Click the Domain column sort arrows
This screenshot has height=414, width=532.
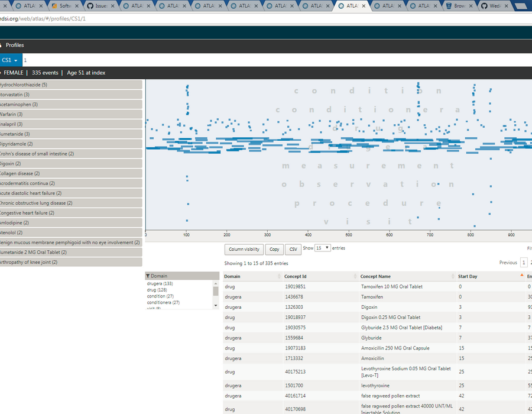279,276
